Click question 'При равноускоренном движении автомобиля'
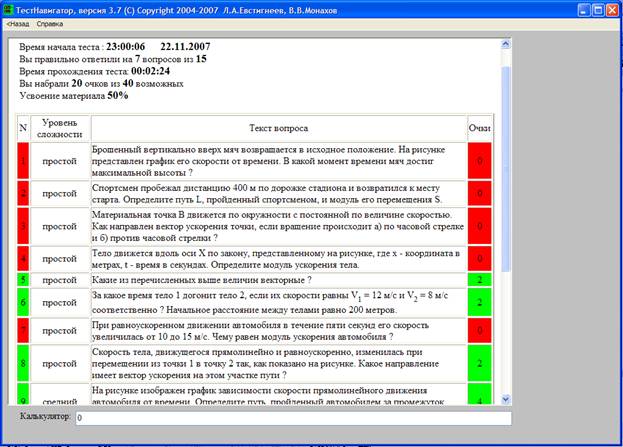The image size is (623, 447). 279,331
